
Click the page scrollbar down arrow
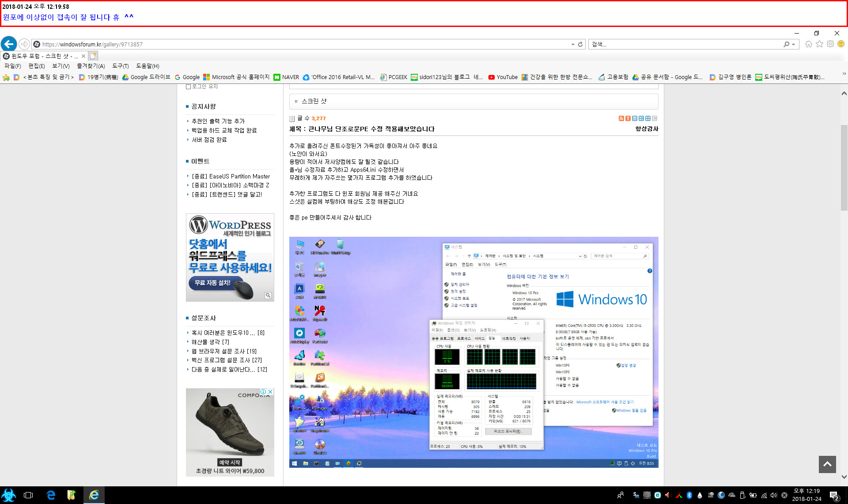point(844,477)
